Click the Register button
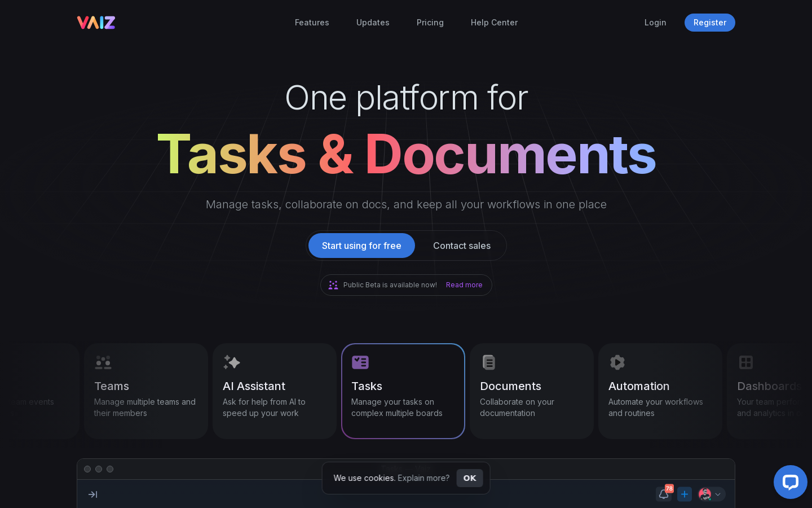812x508 pixels. click(710, 23)
